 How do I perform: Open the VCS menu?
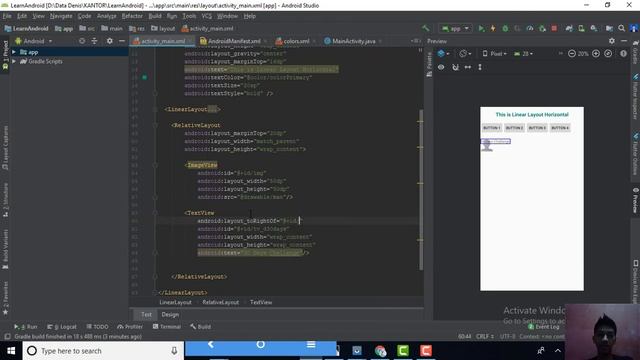(207, 16)
